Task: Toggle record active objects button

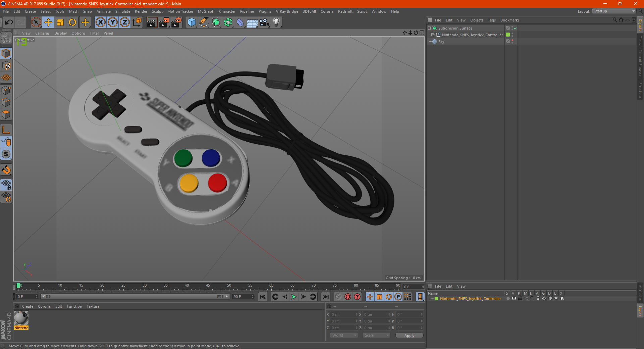Action: pyautogui.click(x=338, y=297)
